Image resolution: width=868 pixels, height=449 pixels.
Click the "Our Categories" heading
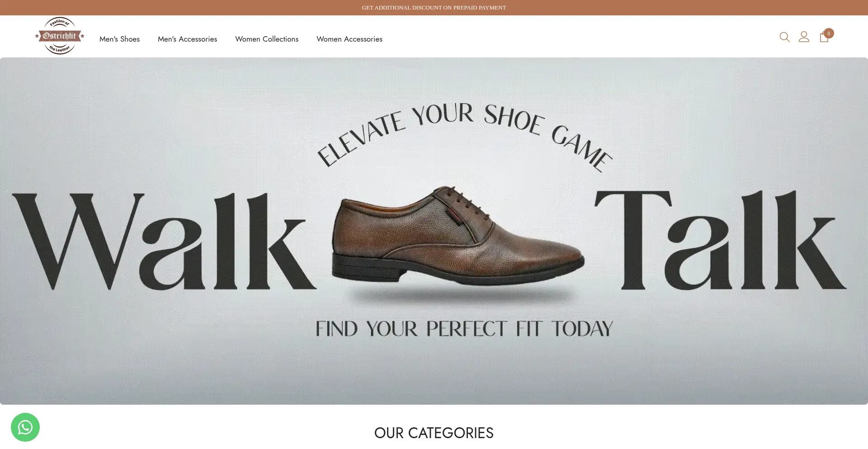(x=434, y=433)
